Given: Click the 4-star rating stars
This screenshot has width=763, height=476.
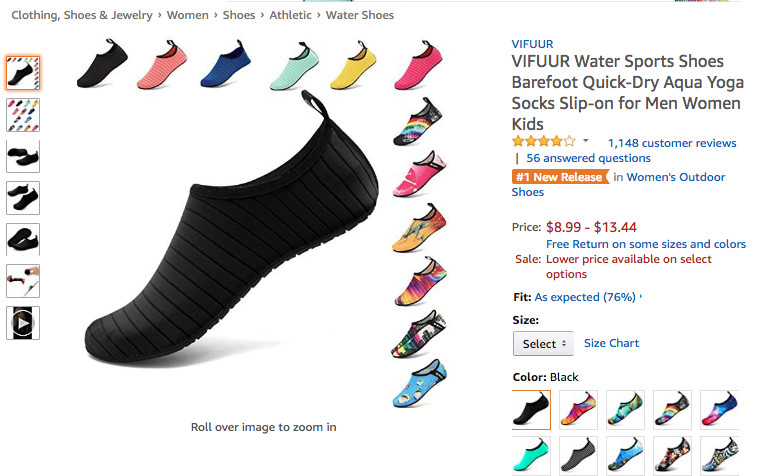Looking at the screenshot, I should (x=543, y=142).
